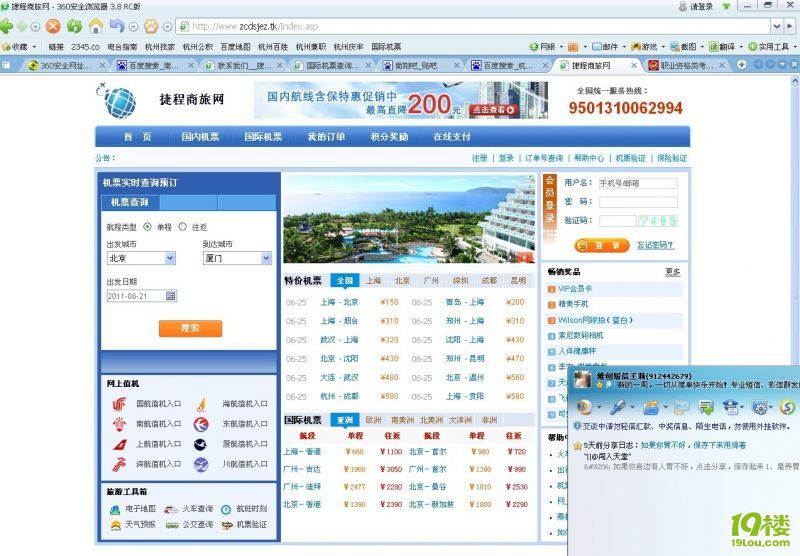Start video call webcam icon in chat window
This screenshot has width=800, height=556.
(x=584, y=407)
